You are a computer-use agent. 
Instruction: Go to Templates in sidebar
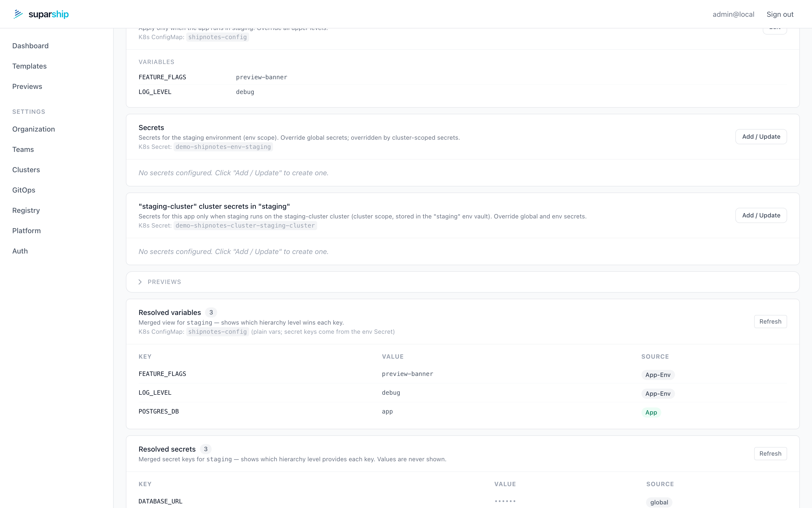(29, 66)
